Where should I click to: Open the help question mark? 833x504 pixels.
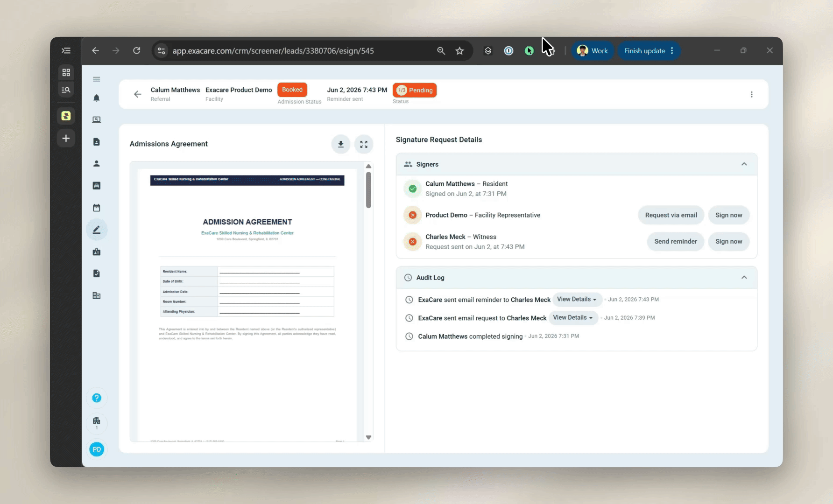(97, 398)
